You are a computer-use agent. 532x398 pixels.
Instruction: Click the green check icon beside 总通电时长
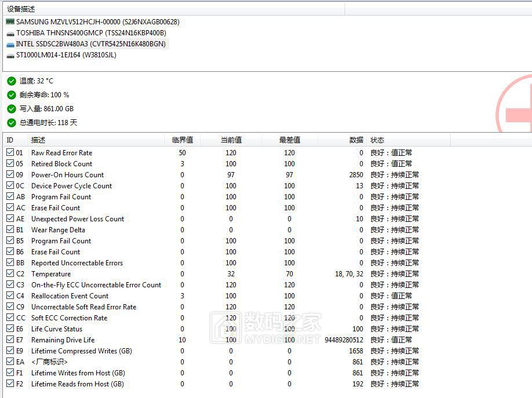click(x=12, y=123)
